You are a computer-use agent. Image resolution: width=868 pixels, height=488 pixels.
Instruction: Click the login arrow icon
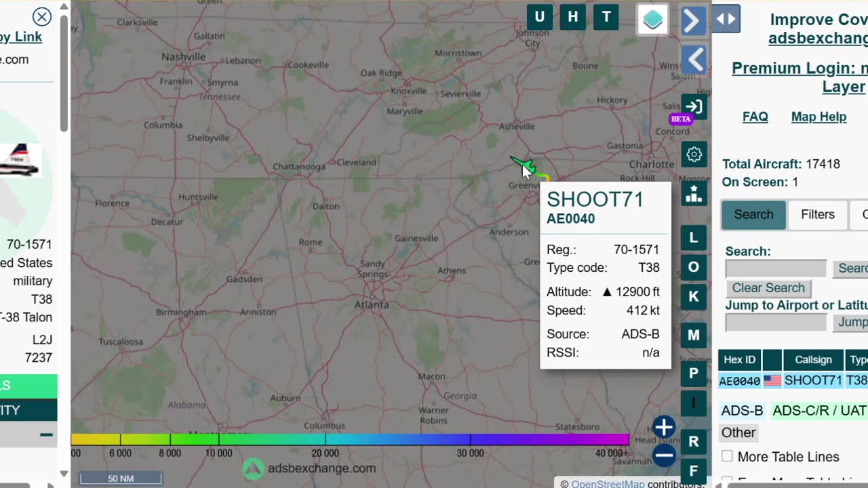pyautogui.click(x=694, y=106)
